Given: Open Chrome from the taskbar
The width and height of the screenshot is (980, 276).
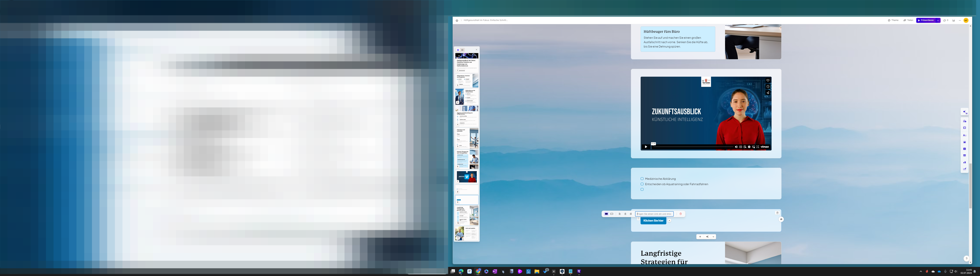Looking at the screenshot, I should (x=478, y=271).
